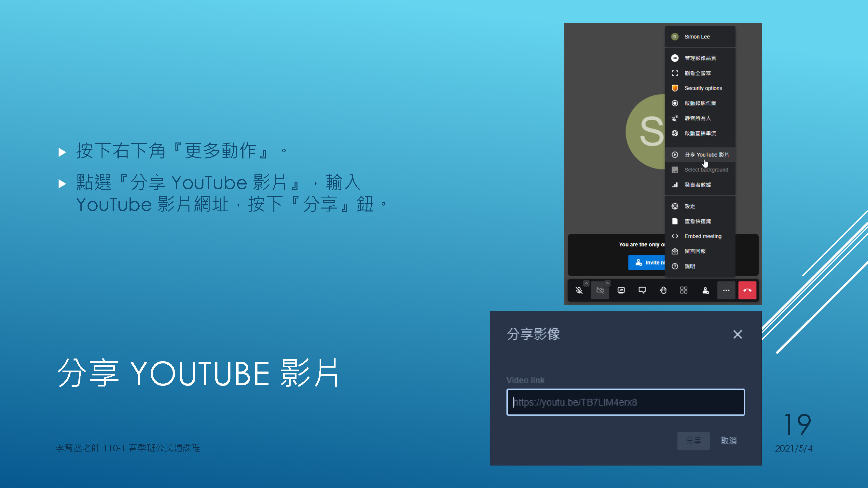The width and height of the screenshot is (868, 488).
Task: Click the slide number 19
Action: 798,424
